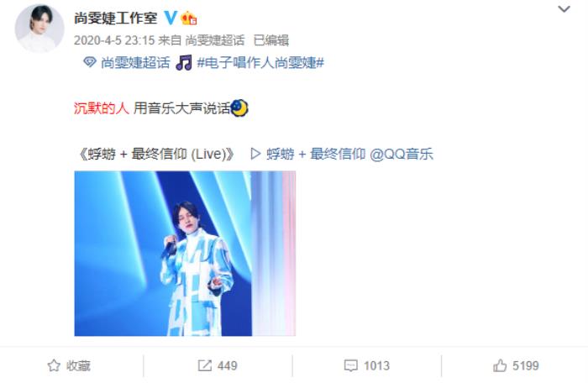Screen dimensions: 588x383
Task: Open the blue 尚雯婕超话 super topic link
Action: [135, 63]
